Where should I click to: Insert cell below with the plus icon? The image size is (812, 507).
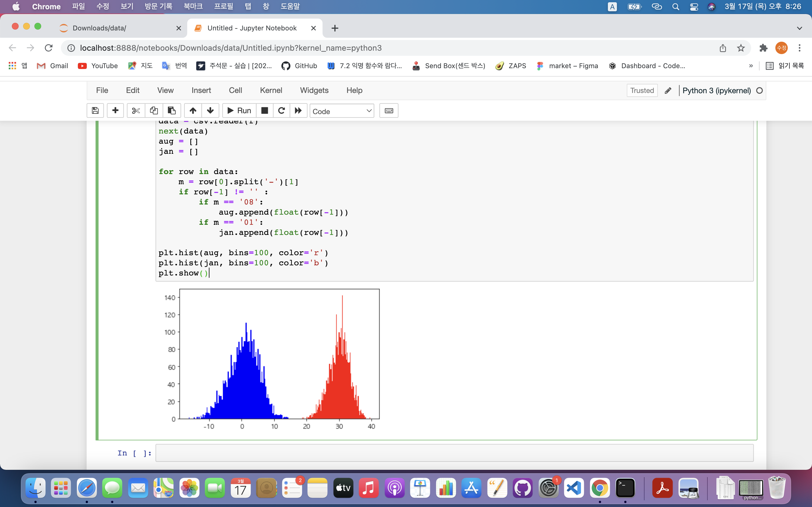click(x=115, y=111)
